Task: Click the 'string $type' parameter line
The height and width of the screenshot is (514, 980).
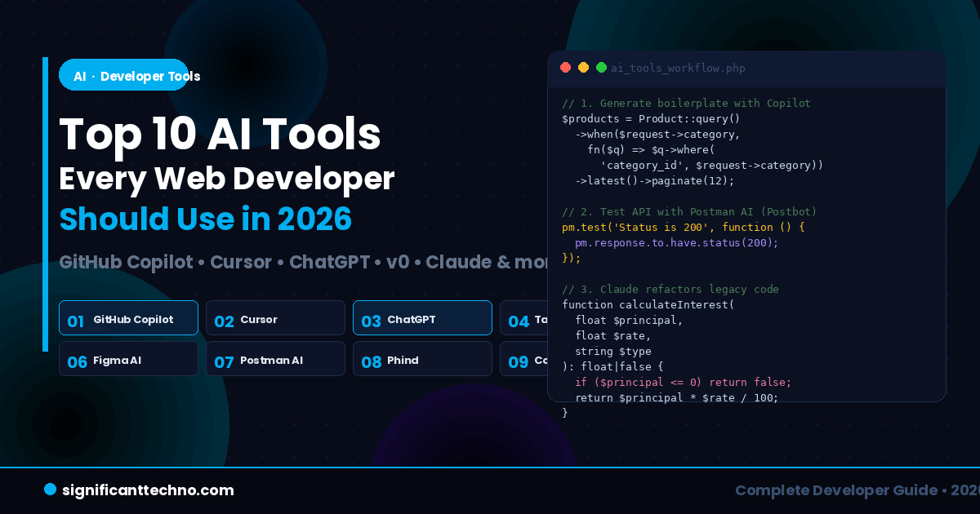Action: click(612, 352)
